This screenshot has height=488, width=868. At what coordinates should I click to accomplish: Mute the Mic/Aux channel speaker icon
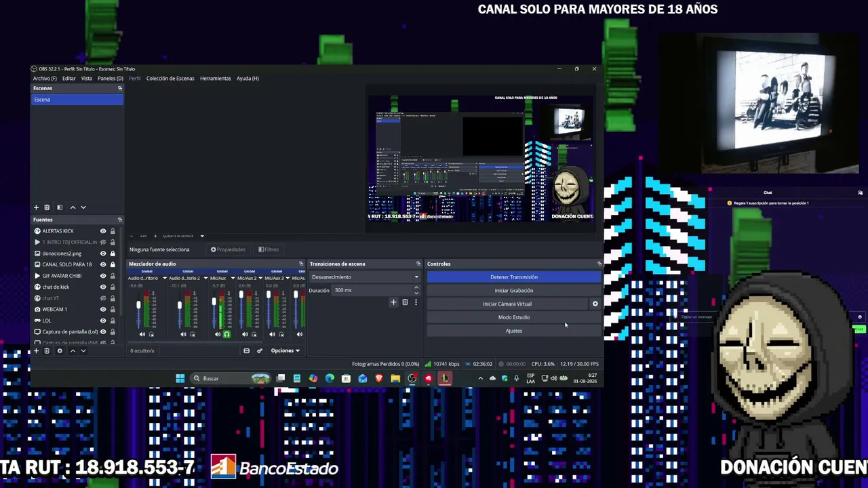click(x=218, y=334)
